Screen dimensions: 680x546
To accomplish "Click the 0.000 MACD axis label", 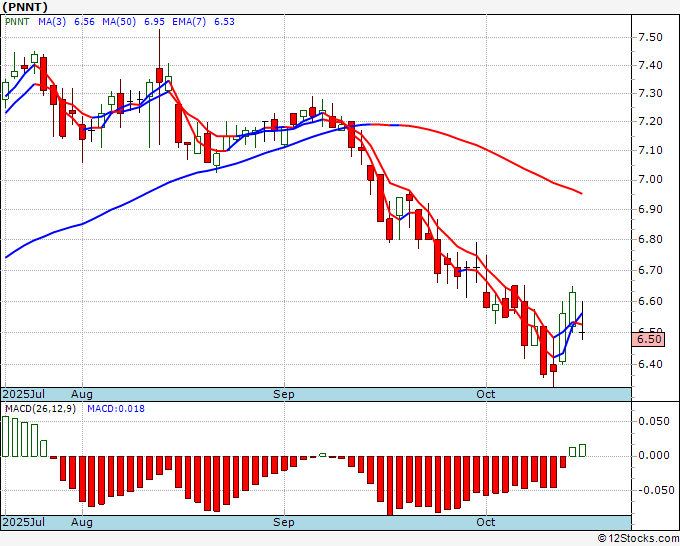I will 654,455.
